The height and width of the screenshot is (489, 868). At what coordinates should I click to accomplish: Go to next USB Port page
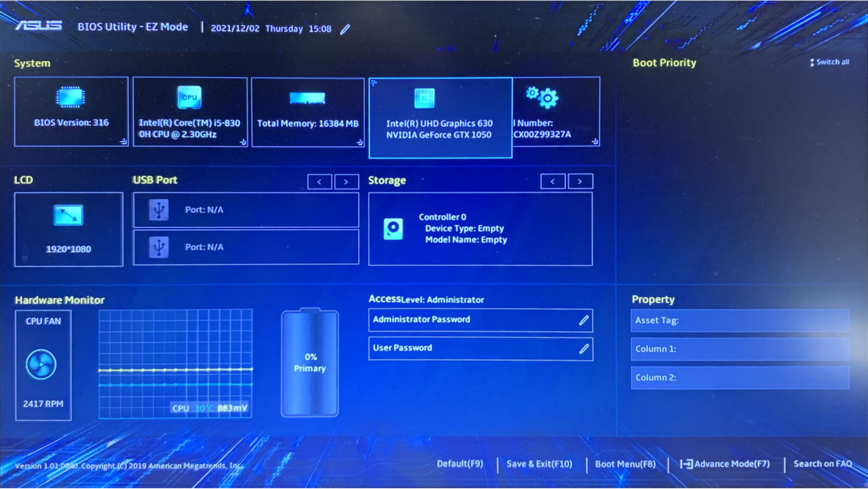(x=346, y=182)
